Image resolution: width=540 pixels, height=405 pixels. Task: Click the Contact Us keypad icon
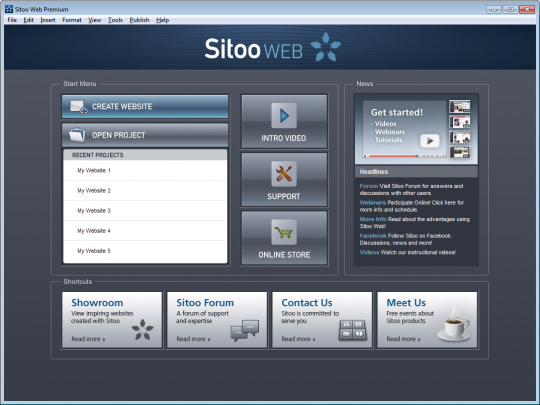click(x=353, y=330)
